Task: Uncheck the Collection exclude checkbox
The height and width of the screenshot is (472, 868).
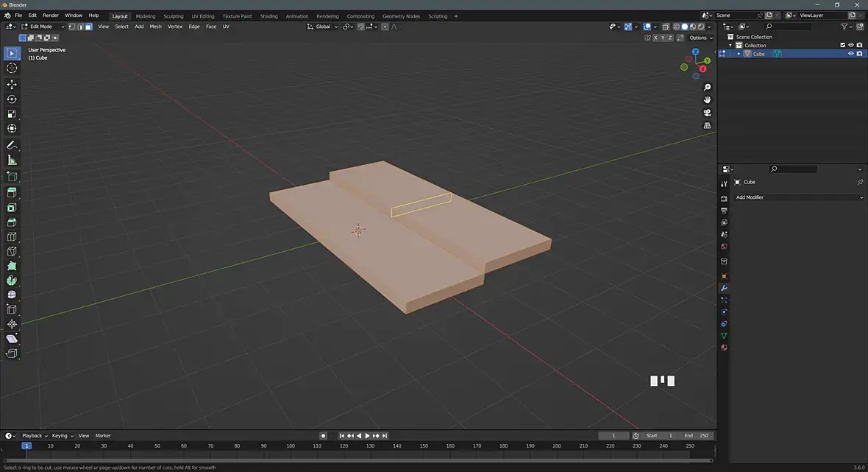Action: 843,45
